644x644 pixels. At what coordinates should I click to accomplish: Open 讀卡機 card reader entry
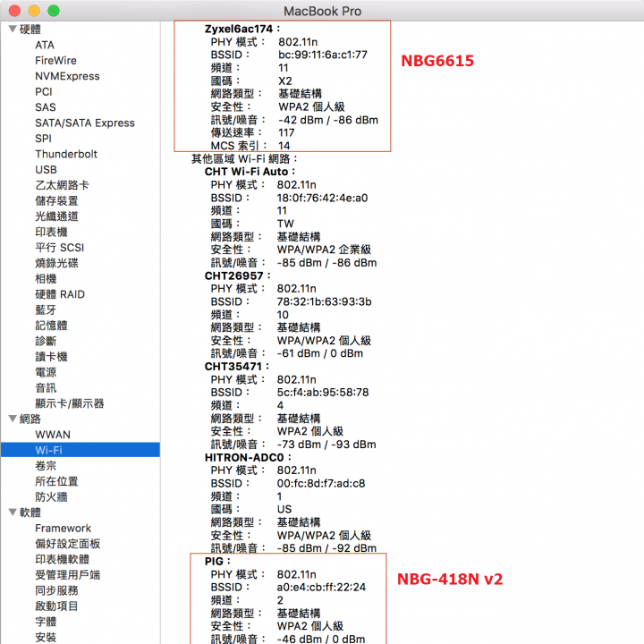[51, 357]
